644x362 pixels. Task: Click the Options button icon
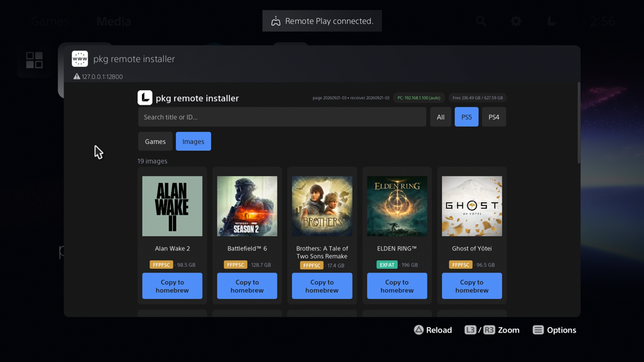tap(538, 330)
